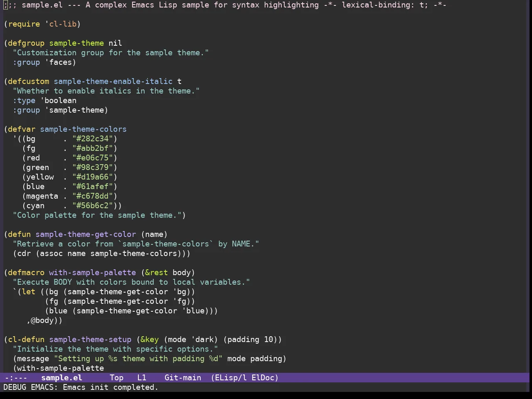Image resolution: width=532 pixels, height=399 pixels.
Task: Click the color string "#abb2bf"
Action: tap(93, 148)
